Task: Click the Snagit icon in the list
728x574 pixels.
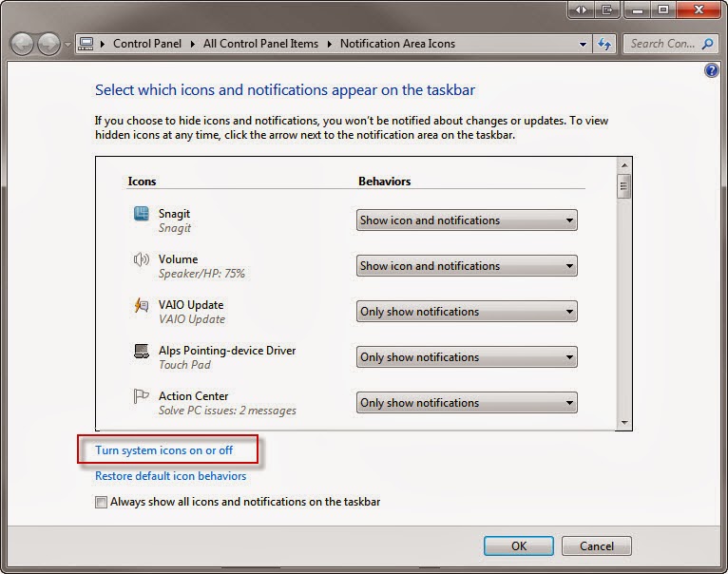Action: point(142,214)
